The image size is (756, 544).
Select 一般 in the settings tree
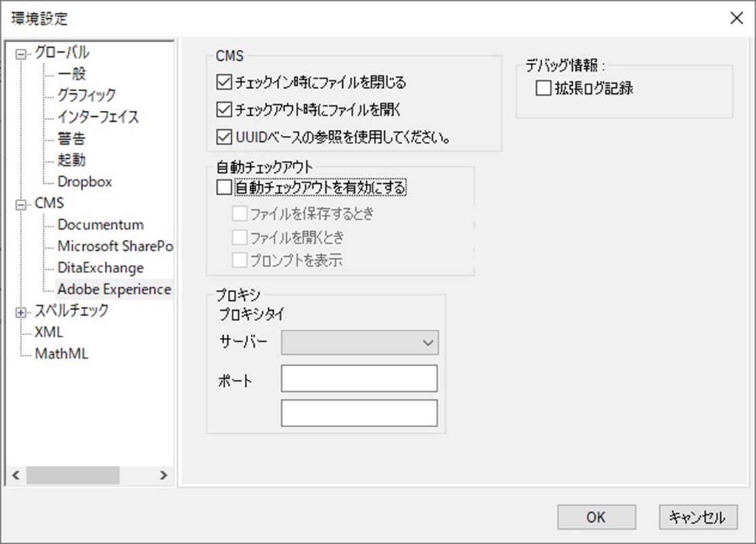click(71, 74)
